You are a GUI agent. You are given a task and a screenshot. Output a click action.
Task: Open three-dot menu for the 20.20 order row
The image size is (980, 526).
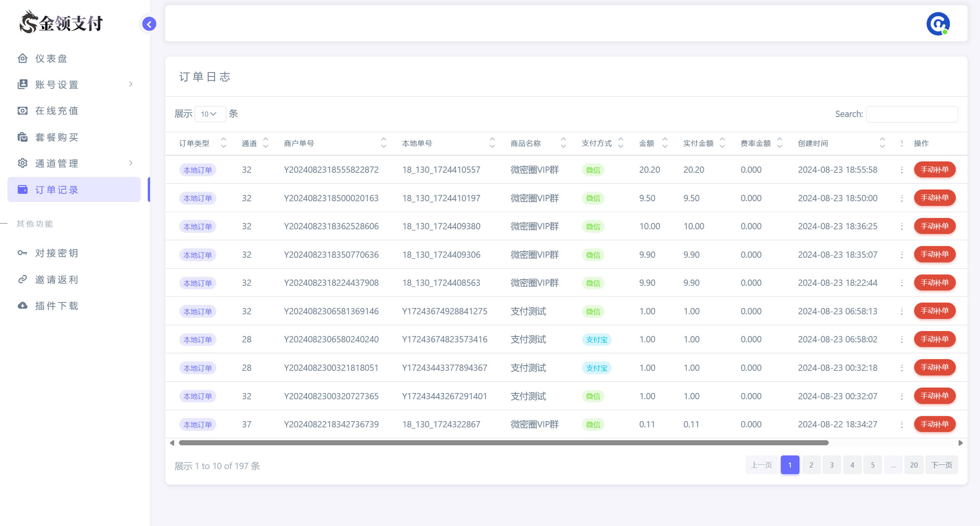[x=902, y=170]
